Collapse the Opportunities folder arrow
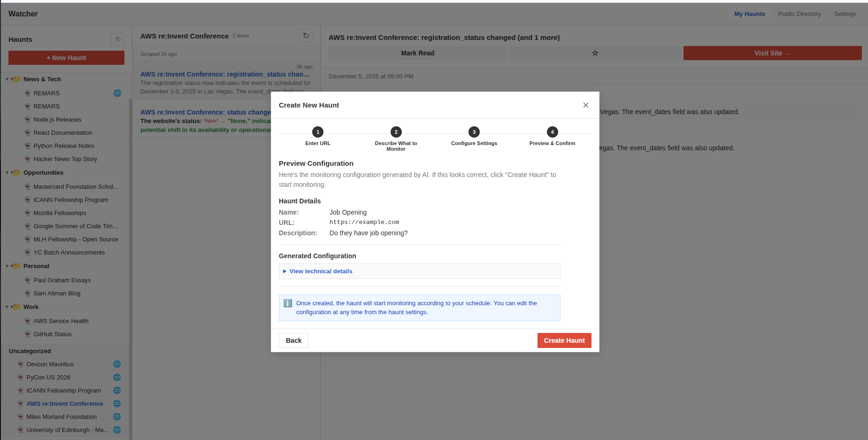The image size is (868, 440). [7, 172]
